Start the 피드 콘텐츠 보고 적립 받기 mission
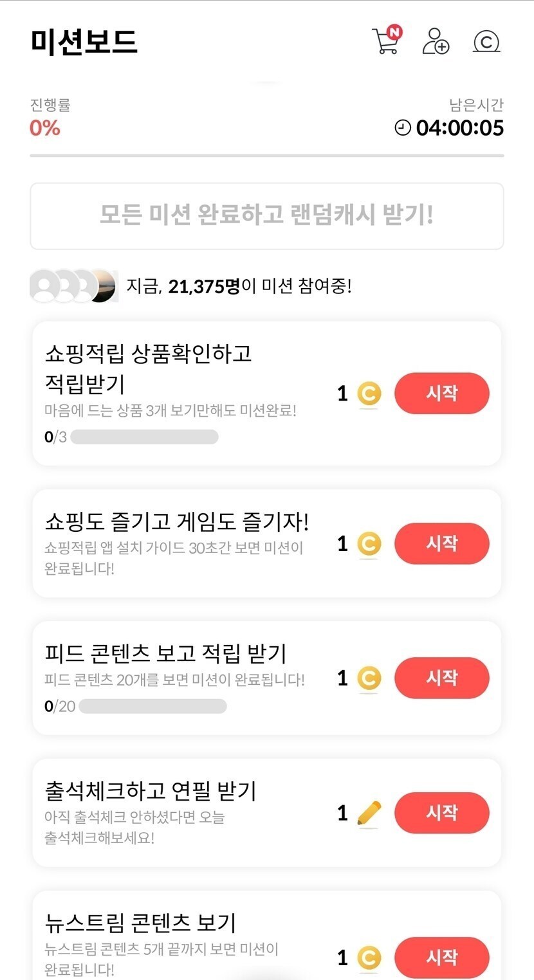534x980 pixels. click(441, 678)
